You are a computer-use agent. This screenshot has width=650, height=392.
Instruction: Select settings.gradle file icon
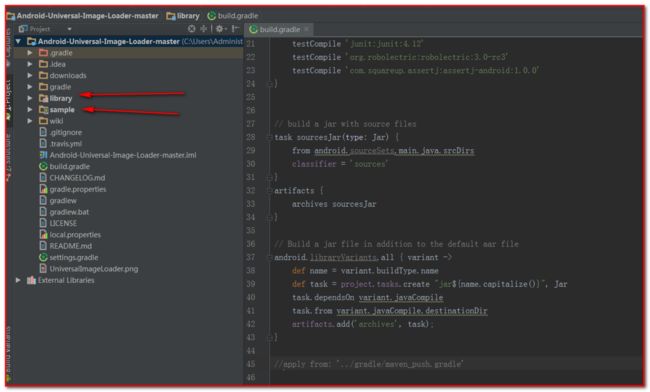[x=43, y=257]
